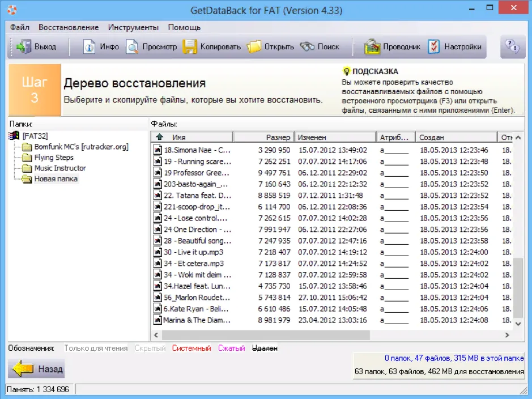This screenshot has width=532, height=399.
Task: Click the Открыть toolbar button
Action: click(270, 47)
